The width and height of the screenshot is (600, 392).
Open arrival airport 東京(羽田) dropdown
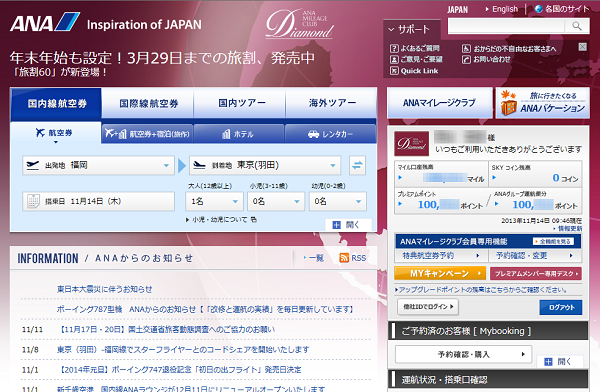[265, 165]
